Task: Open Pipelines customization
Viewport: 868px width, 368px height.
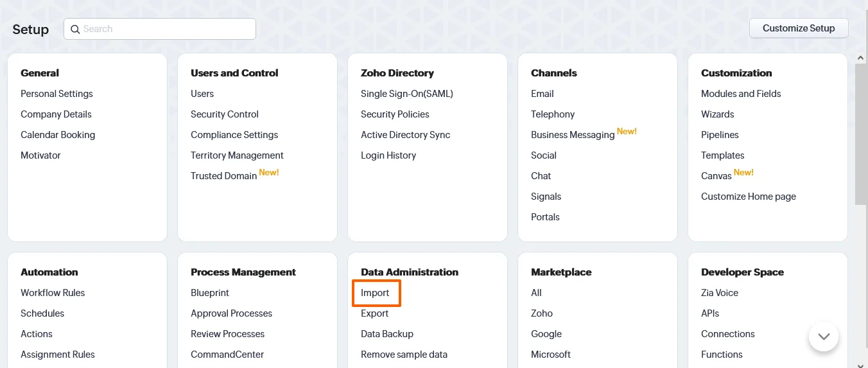Action: (720, 135)
